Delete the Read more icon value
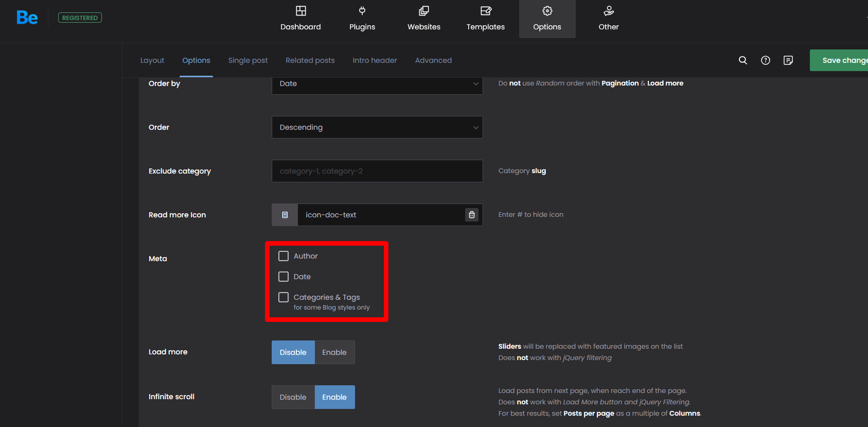868x427 pixels. tap(471, 215)
